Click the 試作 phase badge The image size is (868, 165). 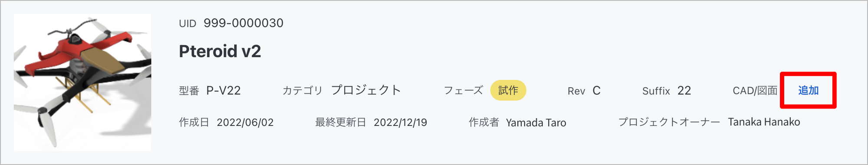pos(508,90)
